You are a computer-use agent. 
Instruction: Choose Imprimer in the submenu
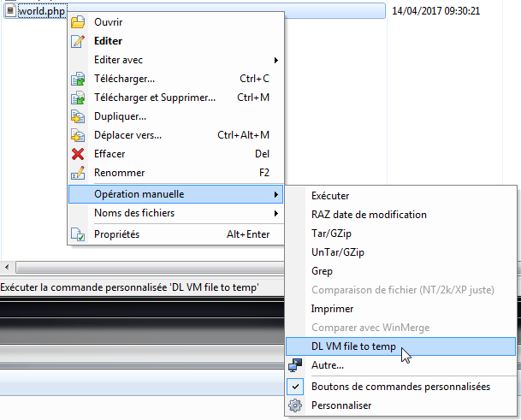[333, 309]
